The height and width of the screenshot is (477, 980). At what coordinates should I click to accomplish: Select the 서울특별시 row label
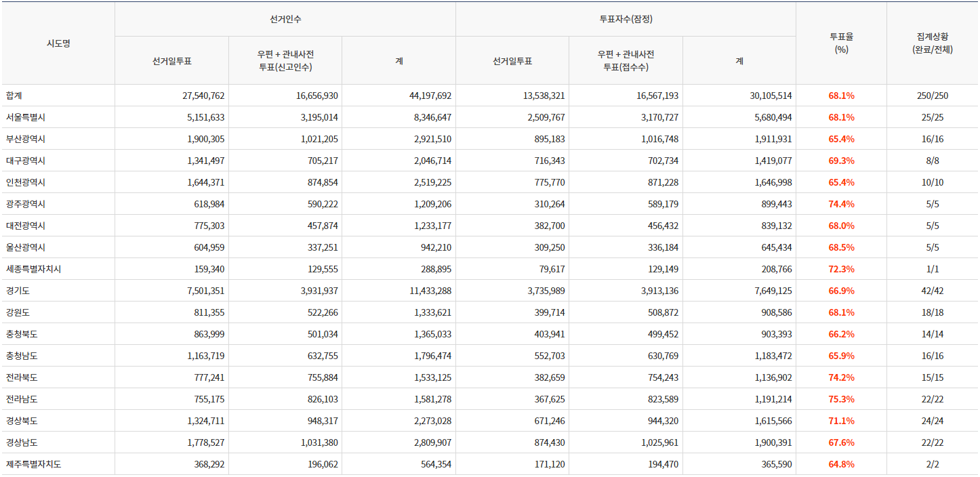point(25,117)
